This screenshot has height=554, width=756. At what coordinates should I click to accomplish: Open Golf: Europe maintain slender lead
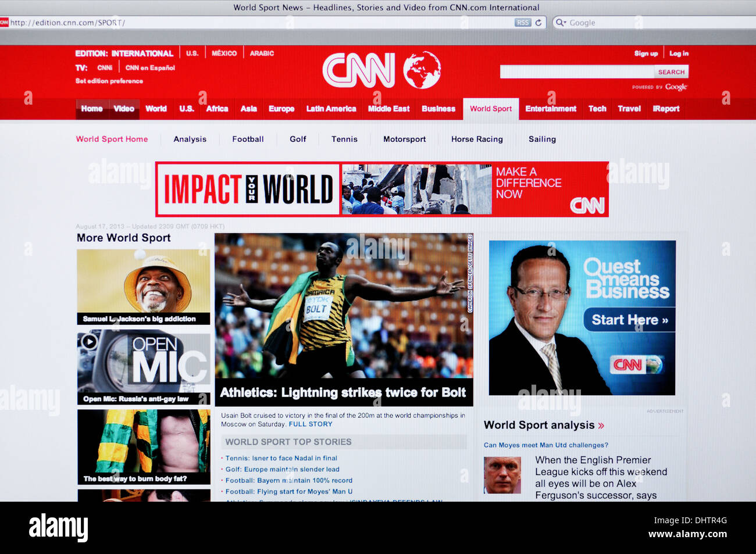283,470
